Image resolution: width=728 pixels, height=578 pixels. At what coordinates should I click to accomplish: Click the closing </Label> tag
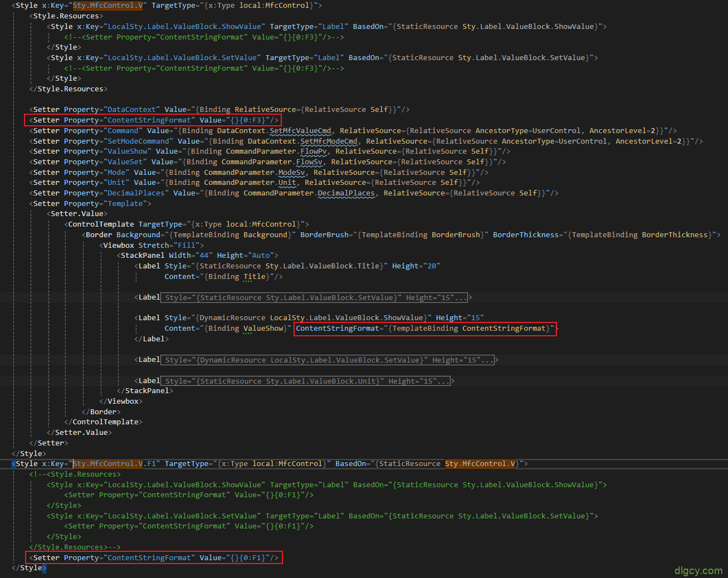coord(152,339)
